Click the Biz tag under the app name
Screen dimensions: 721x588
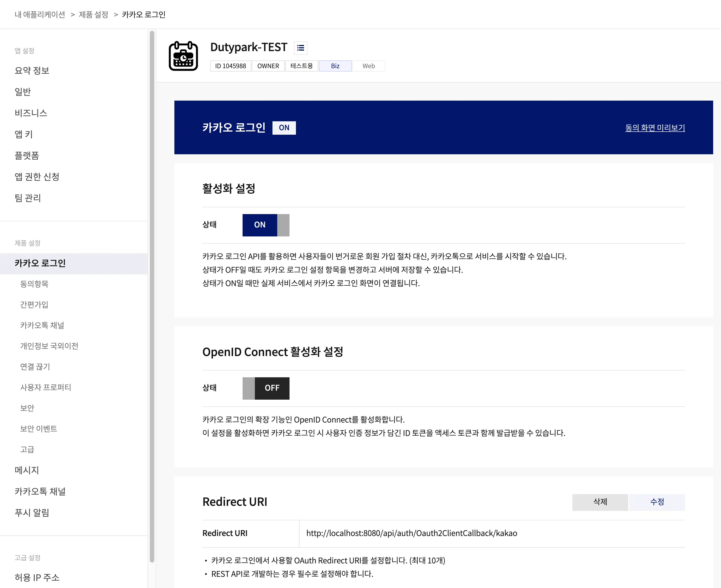click(335, 66)
